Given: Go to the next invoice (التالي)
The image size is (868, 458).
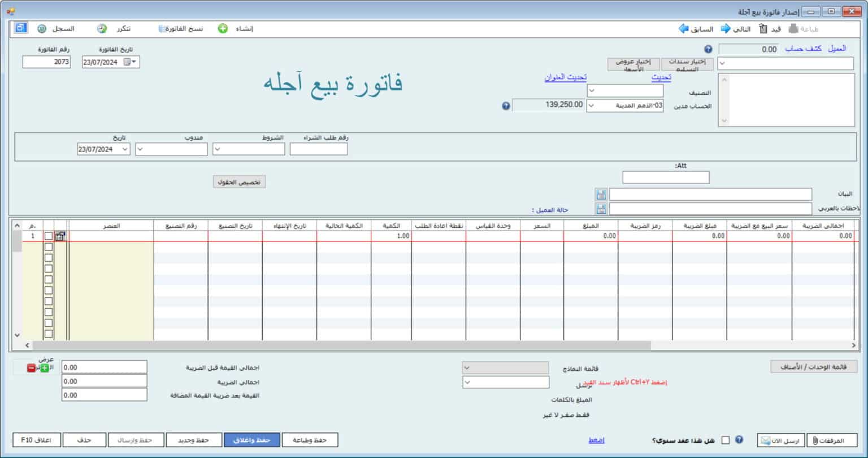Looking at the screenshot, I should click(735, 29).
